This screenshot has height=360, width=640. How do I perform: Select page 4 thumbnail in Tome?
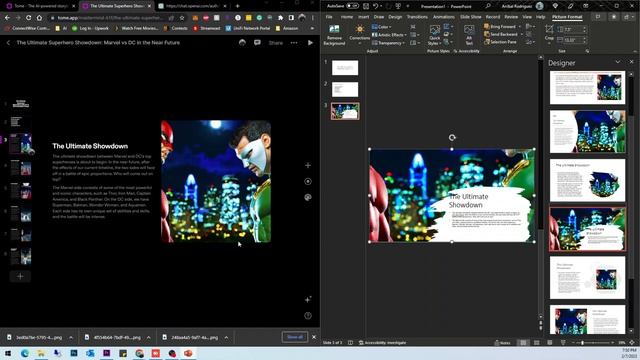point(21,168)
